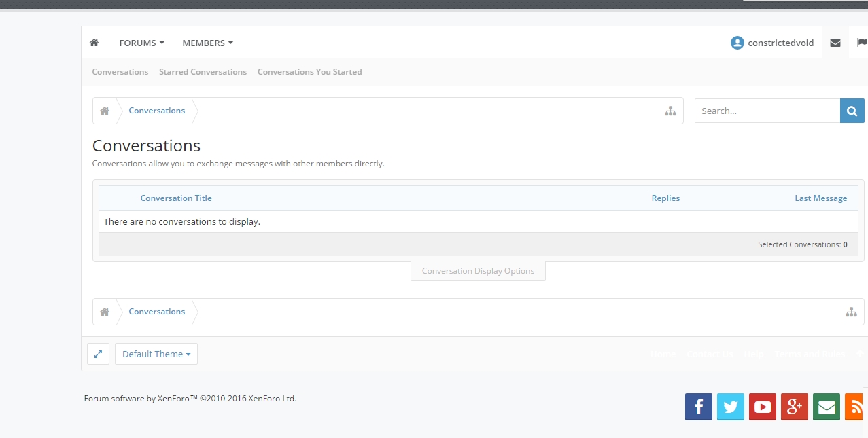
Task: Switch to the Conversations You Started tab
Action: click(309, 72)
